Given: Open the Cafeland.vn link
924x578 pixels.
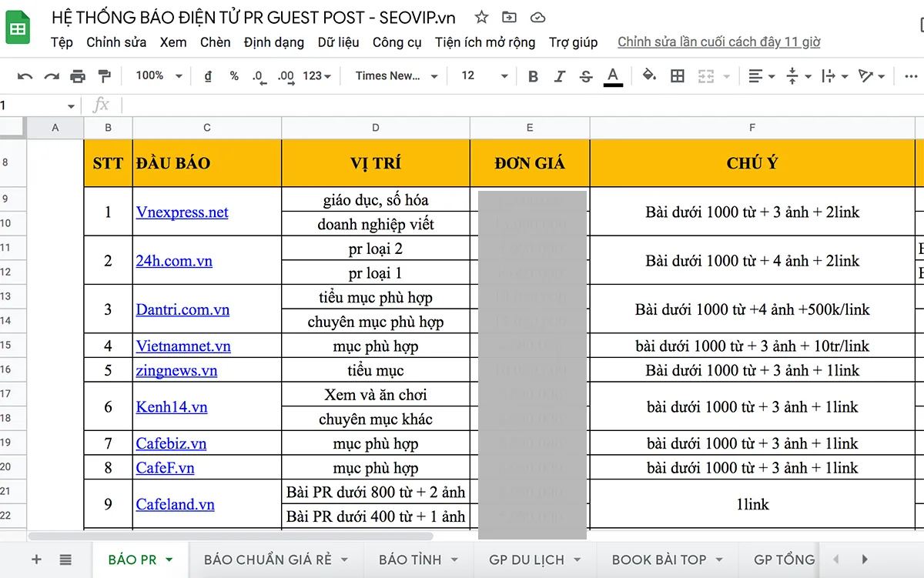Looking at the screenshot, I should coord(176,504).
